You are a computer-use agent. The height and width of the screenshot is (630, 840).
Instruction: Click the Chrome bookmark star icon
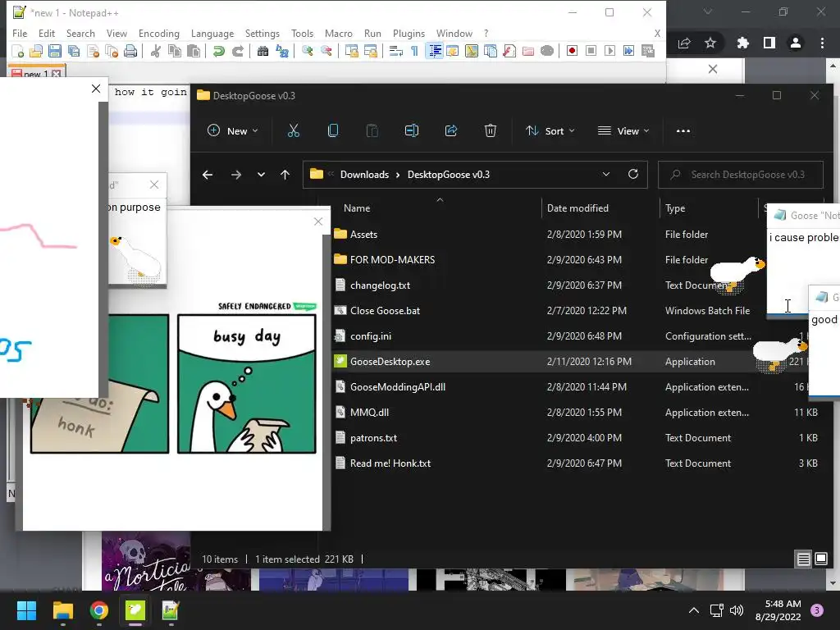[x=710, y=43]
